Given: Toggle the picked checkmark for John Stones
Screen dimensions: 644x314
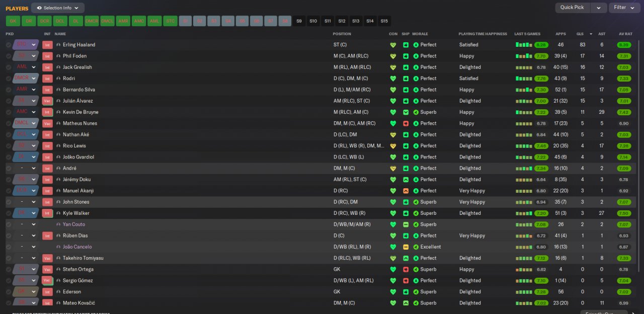Looking at the screenshot, I should [9, 202].
